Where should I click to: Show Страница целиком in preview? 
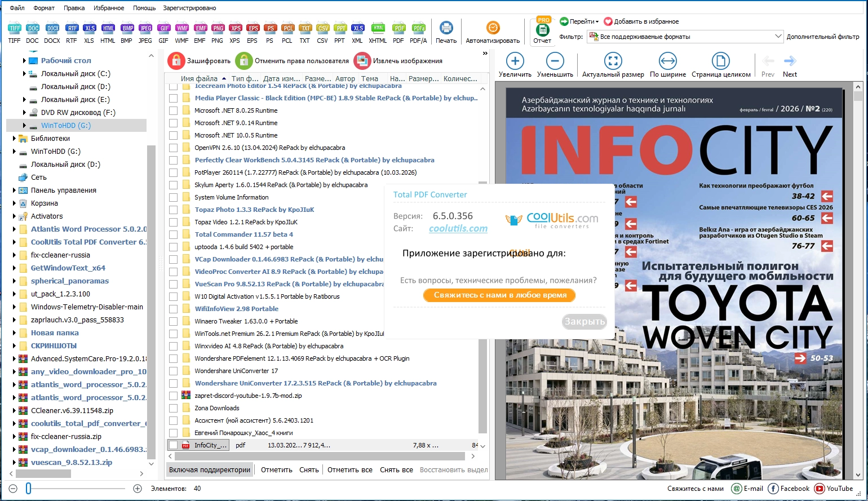pyautogui.click(x=721, y=65)
